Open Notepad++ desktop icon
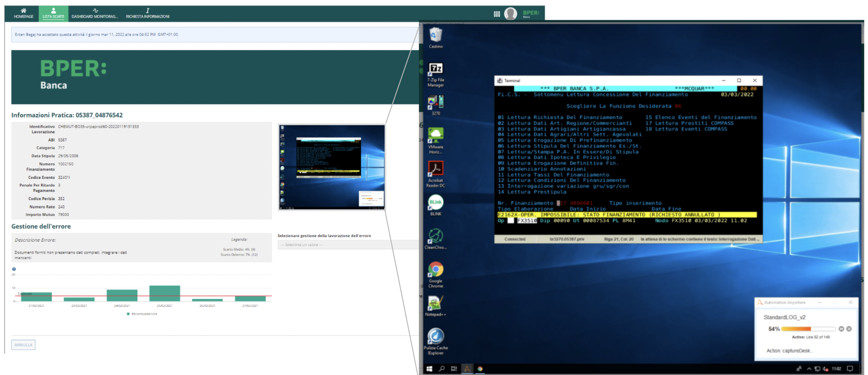 click(435, 306)
